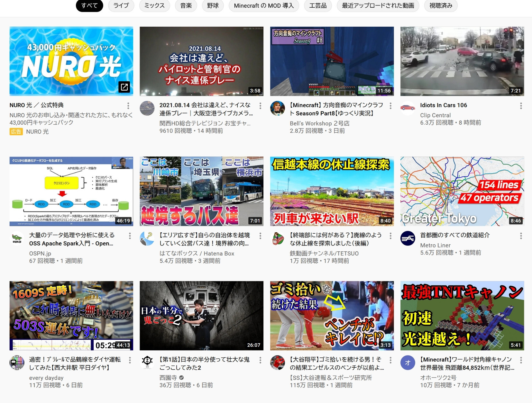
Task: Select the 音楽 filter chip
Action: tap(186, 5)
